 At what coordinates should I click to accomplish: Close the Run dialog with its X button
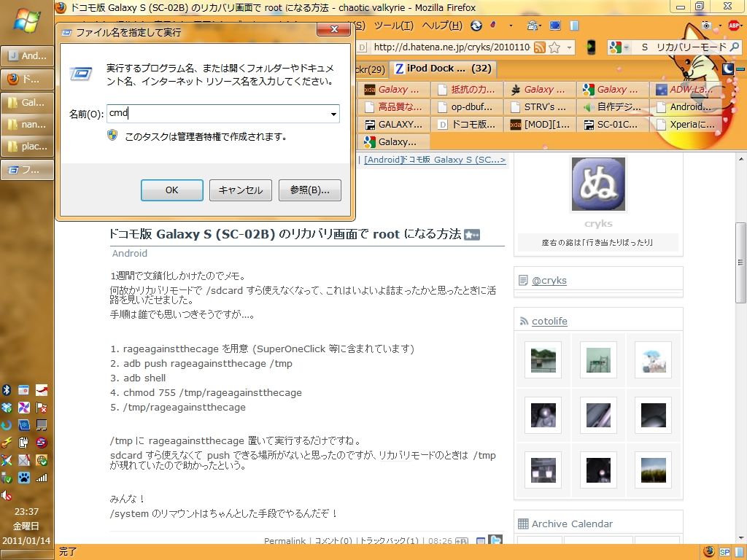[334, 29]
